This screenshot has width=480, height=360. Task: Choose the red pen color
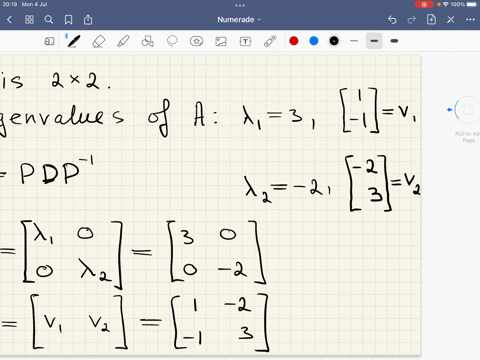294,41
